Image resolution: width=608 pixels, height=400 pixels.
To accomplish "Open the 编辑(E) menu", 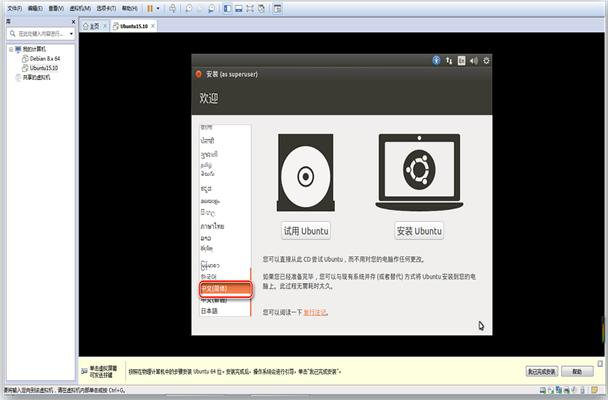I will click(x=35, y=8).
